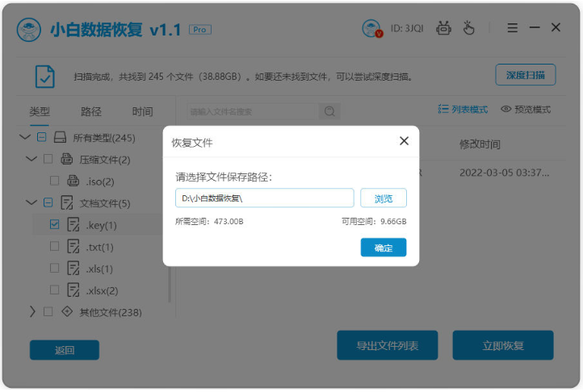
Task: Open the robot customer service icon
Action: click(x=443, y=28)
